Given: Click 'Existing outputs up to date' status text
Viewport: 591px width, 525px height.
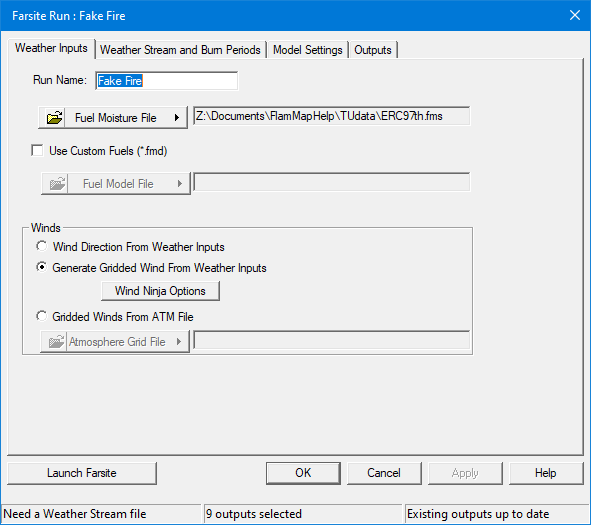Looking at the screenshot, I should 478,514.
